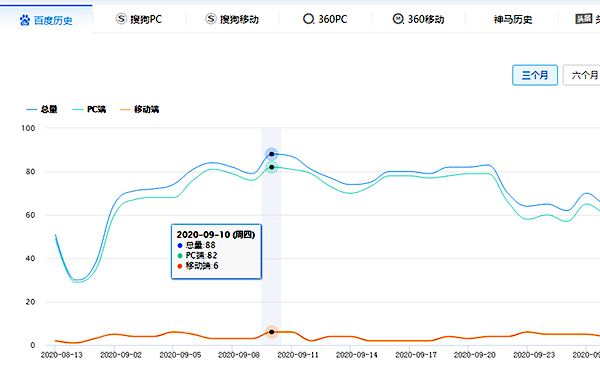The width and height of the screenshot is (600, 374).
Task: Click x-axis label 2020-09-11
Action: click(298, 355)
